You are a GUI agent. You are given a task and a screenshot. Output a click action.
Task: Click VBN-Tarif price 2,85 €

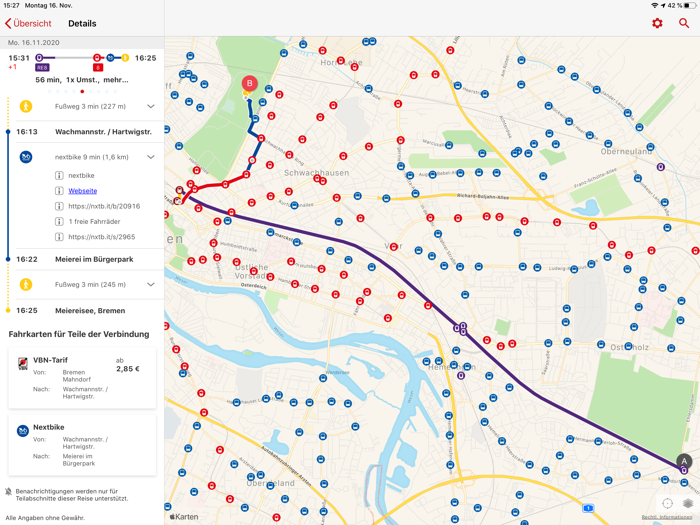coord(128,369)
